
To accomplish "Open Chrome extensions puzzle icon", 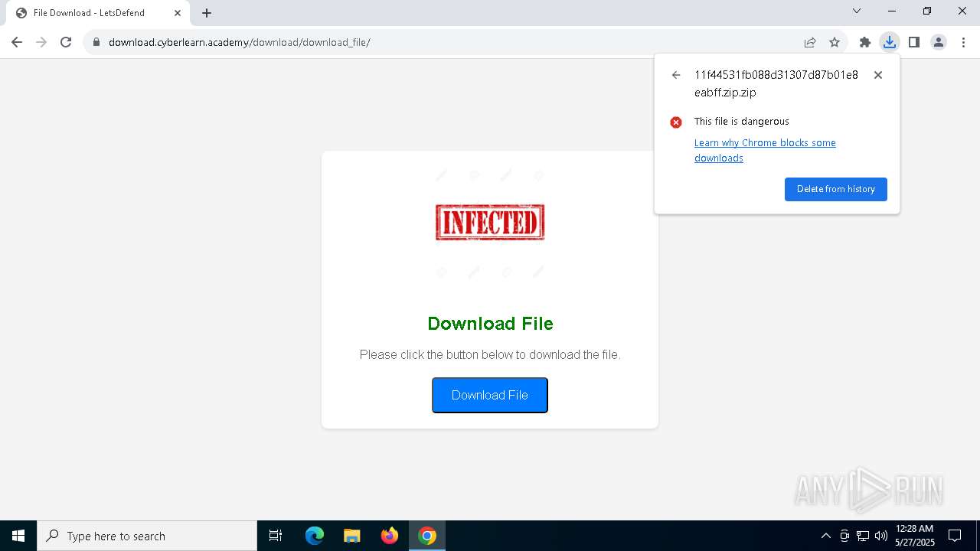I will pyautogui.click(x=865, y=42).
